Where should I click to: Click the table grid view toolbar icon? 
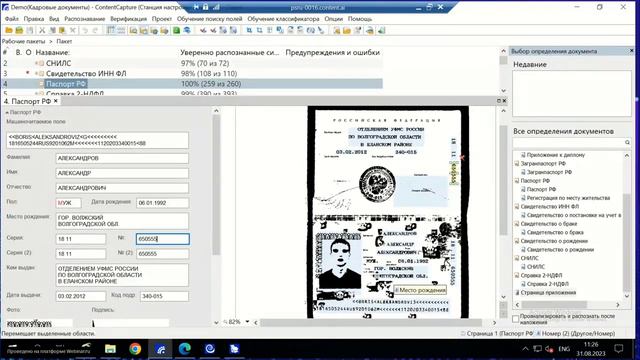[x=111, y=30]
